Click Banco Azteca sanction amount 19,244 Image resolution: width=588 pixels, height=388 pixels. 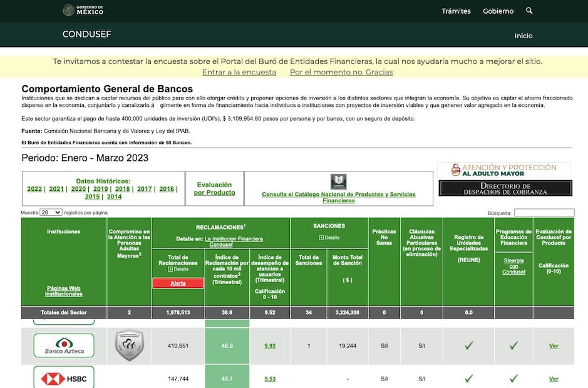[348, 346]
